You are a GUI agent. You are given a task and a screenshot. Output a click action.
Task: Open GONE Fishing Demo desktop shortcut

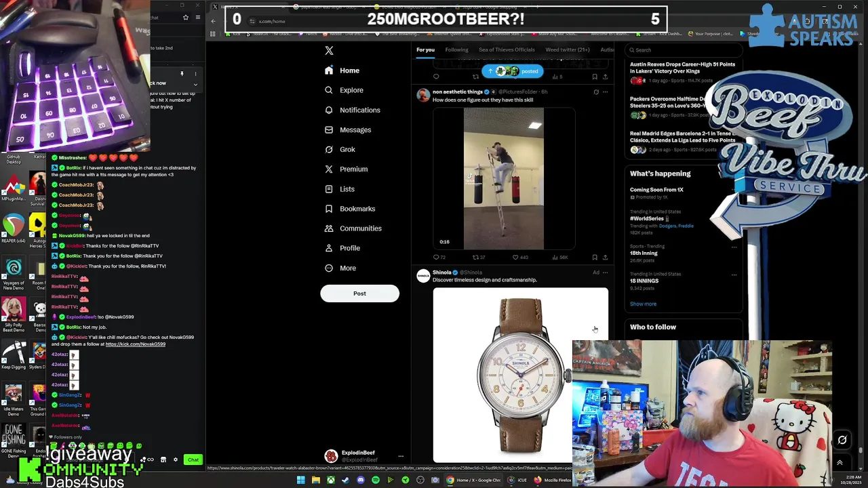pyautogui.click(x=13, y=440)
